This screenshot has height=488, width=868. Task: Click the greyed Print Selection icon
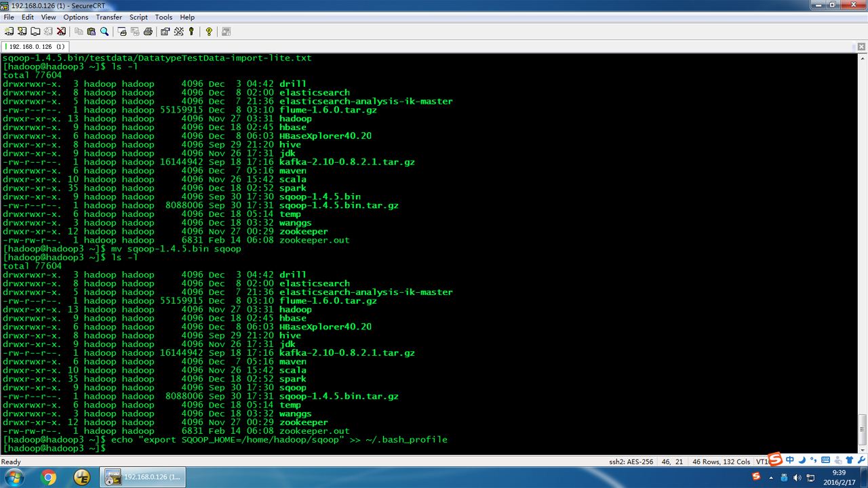coord(135,31)
